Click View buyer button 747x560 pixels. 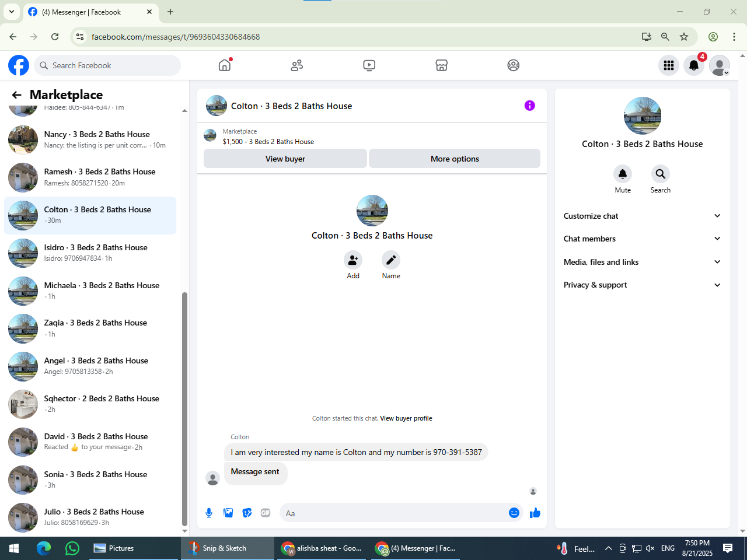[x=285, y=159]
